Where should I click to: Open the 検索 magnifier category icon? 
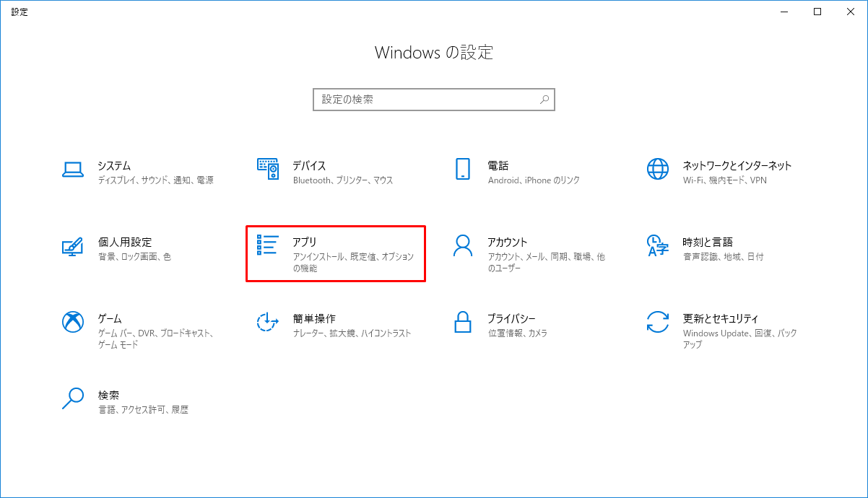tap(73, 399)
